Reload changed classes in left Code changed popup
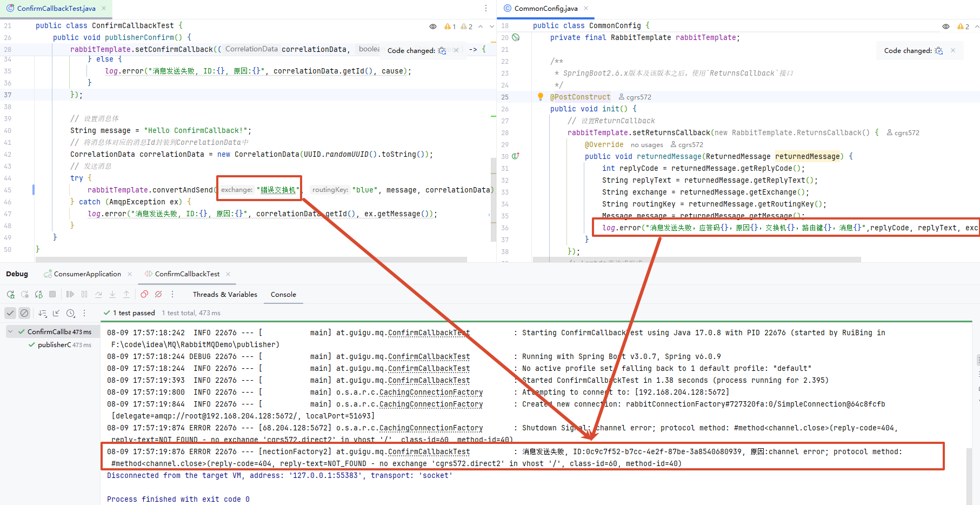 tap(442, 50)
